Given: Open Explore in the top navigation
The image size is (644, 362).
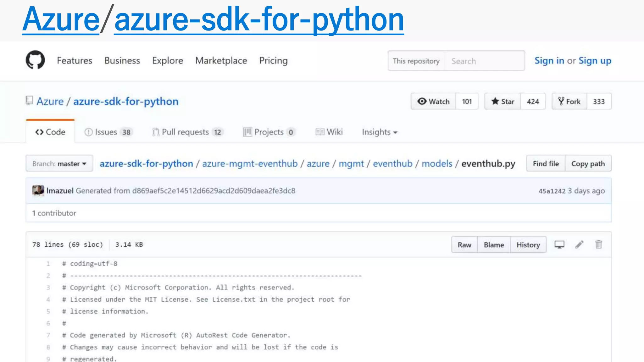Looking at the screenshot, I should coord(168,60).
